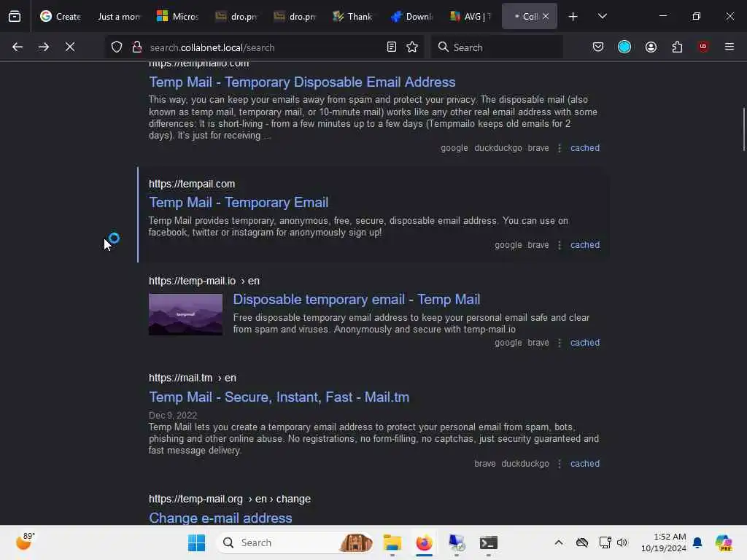Switch to second dro.png tab
Screen dimensions: 747x560
coord(295,16)
